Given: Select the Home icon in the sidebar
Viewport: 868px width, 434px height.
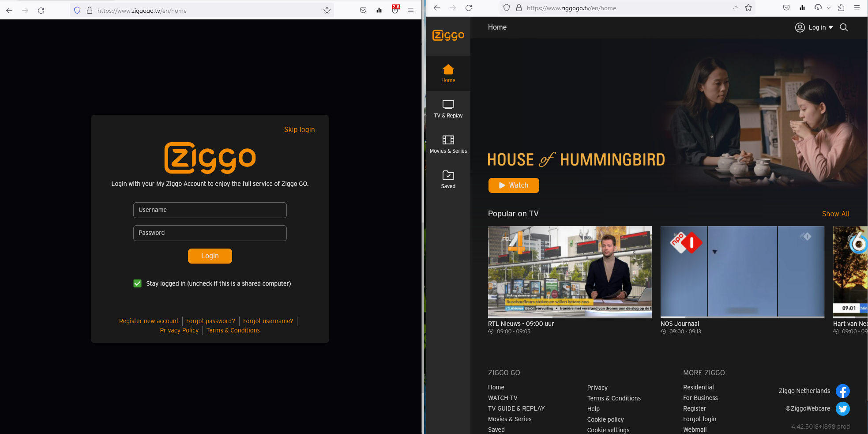Looking at the screenshot, I should click(448, 72).
